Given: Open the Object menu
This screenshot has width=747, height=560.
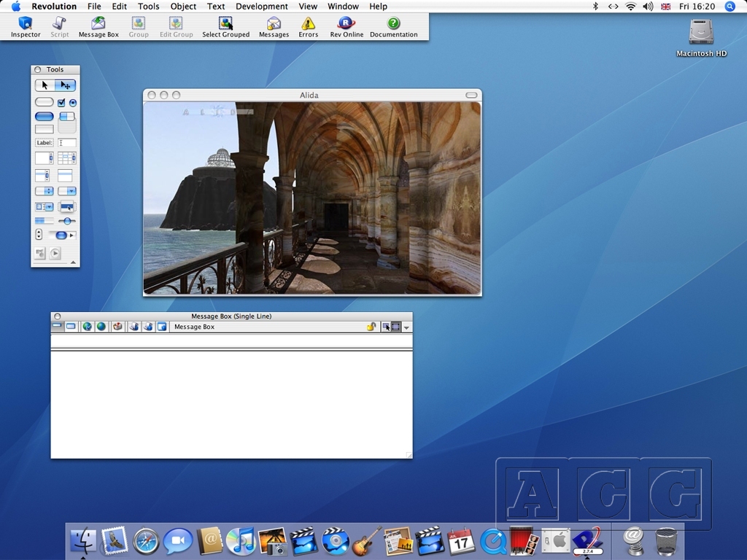Looking at the screenshot, I should 183,6.
